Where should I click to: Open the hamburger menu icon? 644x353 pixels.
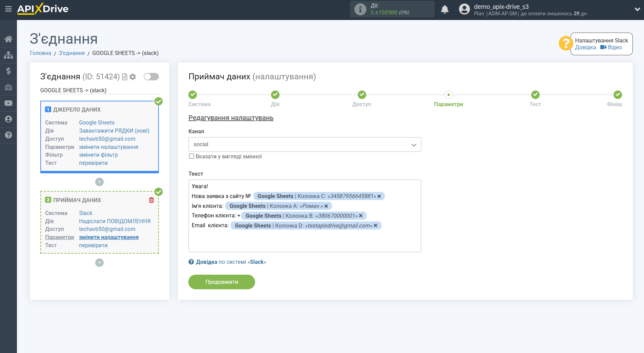click(x=8, y=9)
